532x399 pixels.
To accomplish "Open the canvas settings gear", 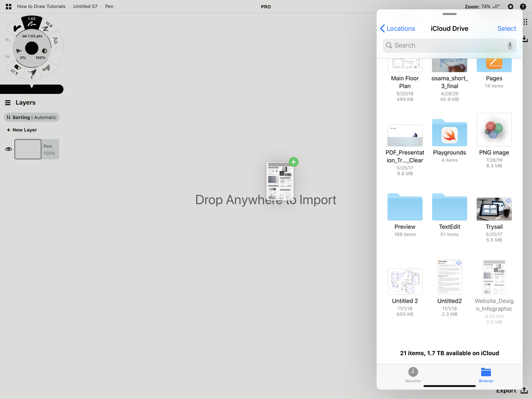I will click(509, 6).
